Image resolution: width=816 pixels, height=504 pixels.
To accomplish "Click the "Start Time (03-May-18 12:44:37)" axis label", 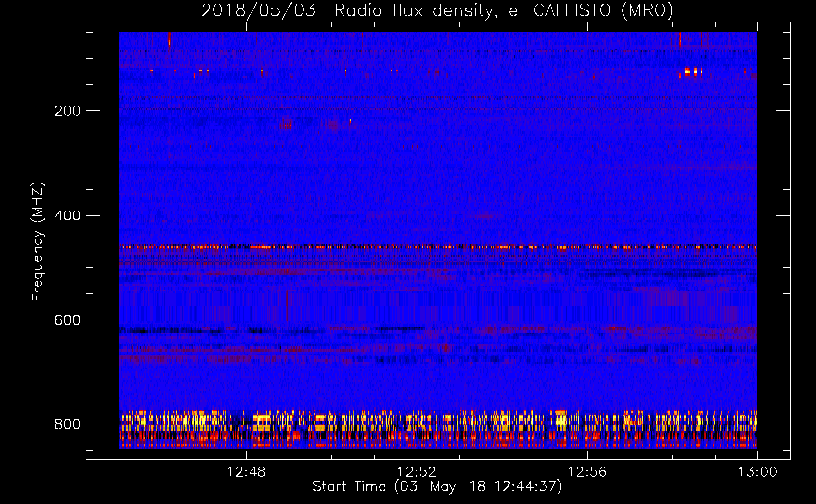I will [437, 487].
